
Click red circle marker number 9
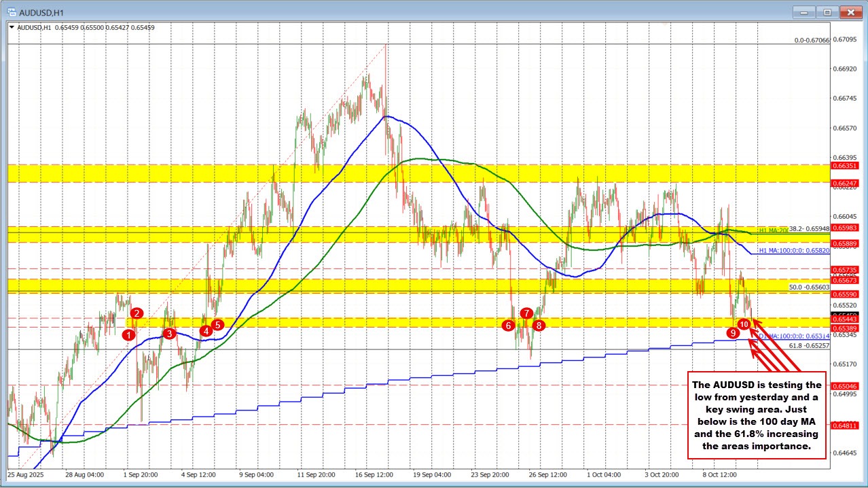pos(733,333)
